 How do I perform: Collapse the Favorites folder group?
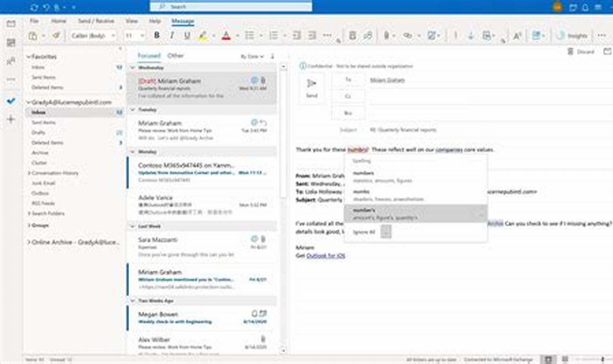[x=28, y=57]
